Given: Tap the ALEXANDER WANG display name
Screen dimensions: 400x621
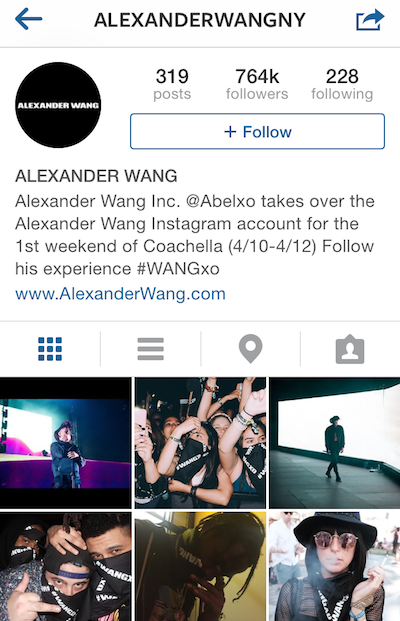Looking at the screenshot, I should point(96,176).
